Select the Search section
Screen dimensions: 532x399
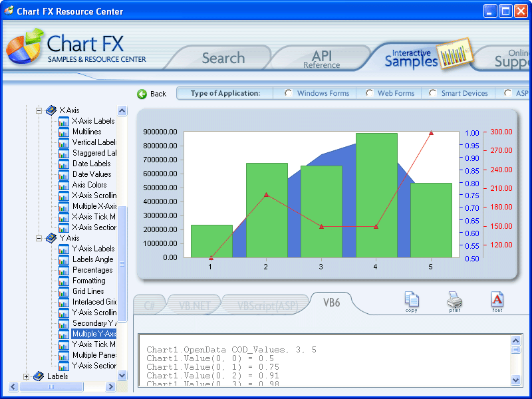coord(223,58)
